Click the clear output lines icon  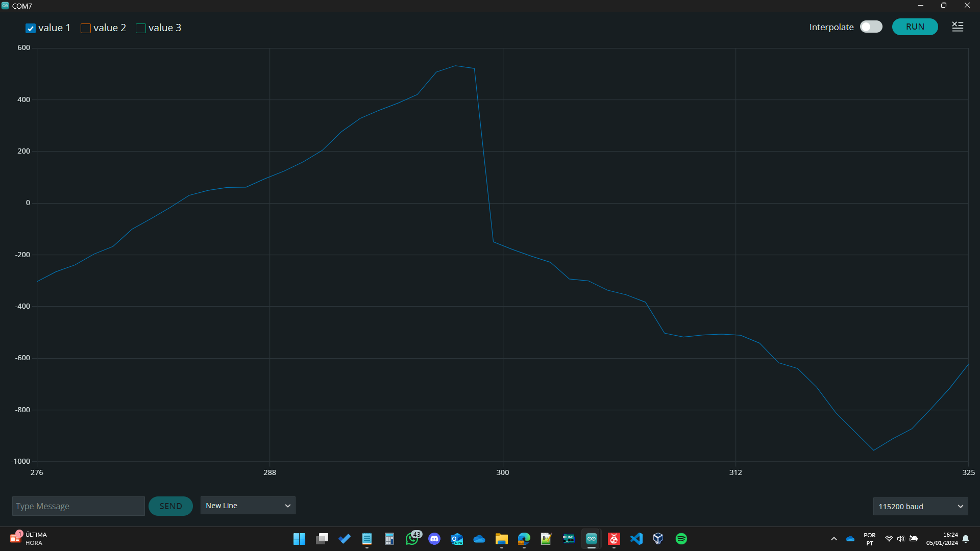[x=958, y=27]
